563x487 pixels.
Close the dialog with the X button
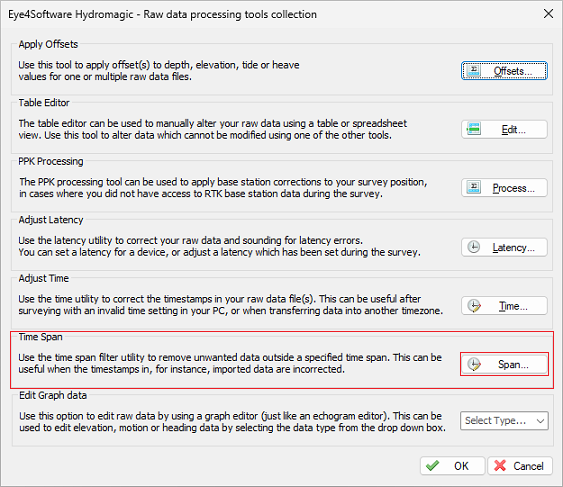click(x=548, y=14)
